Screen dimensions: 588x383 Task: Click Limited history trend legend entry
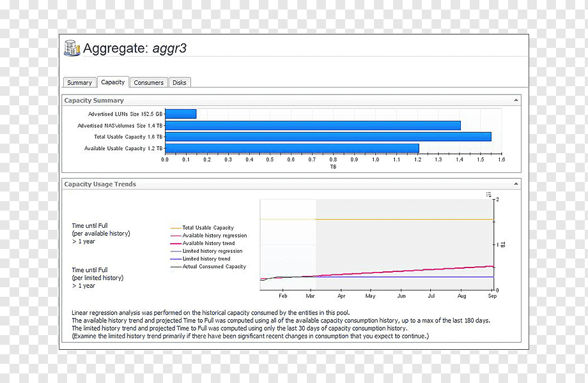coord(200,259)
